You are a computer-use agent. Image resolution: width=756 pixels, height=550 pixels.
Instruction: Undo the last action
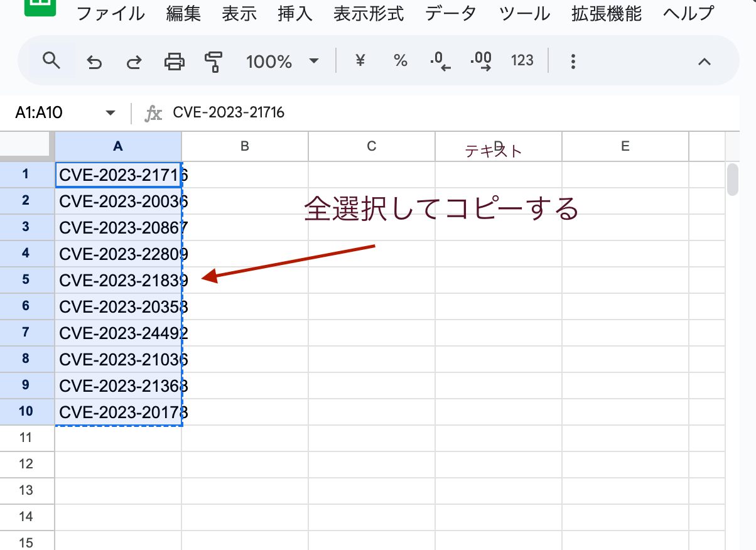(94, 61)
